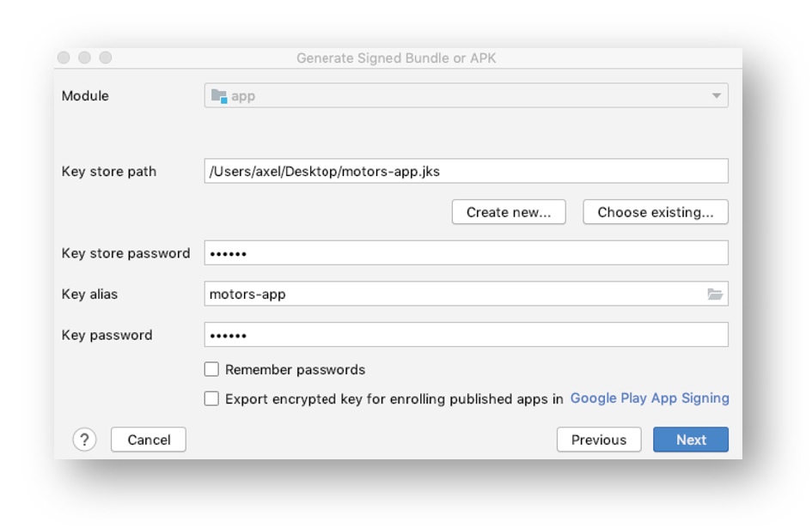Click the Next button
812x528 pixels.
click(691, 440)
